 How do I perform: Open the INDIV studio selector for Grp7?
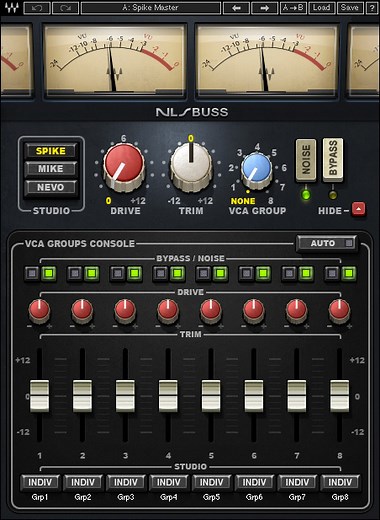coord(297,482)
